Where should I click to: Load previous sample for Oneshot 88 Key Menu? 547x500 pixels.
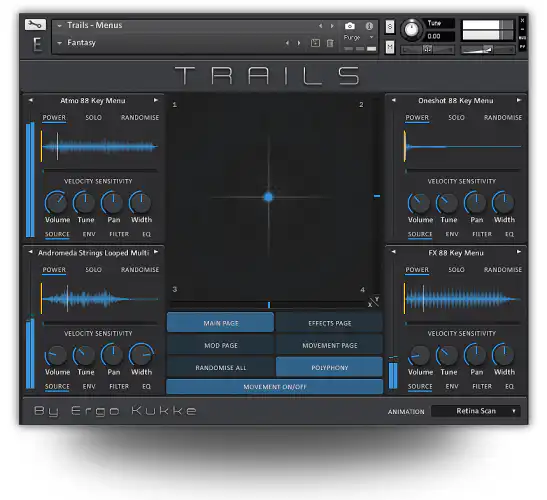(394, 100)
